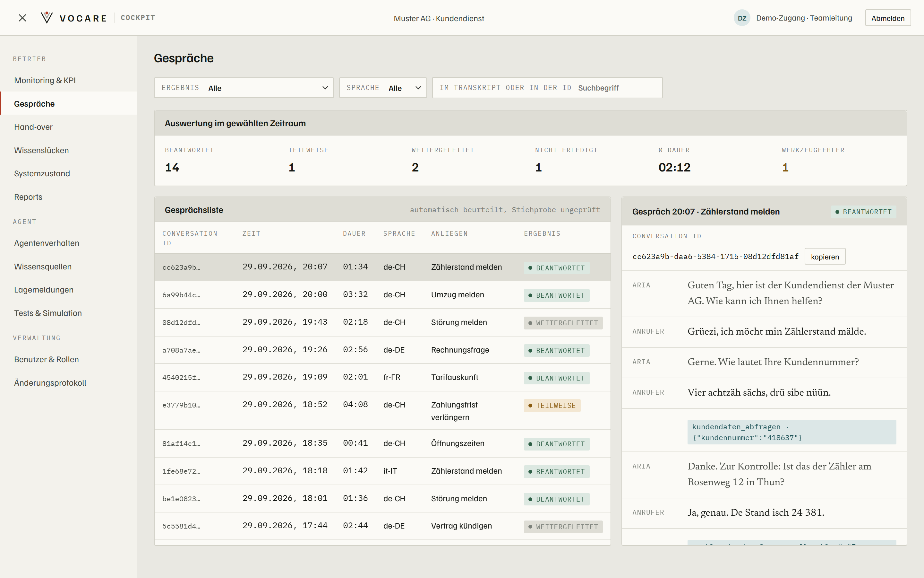Screen dimensions: 924x578
Task: Select conversation row cc623a9b…
Action: point(382,267)
